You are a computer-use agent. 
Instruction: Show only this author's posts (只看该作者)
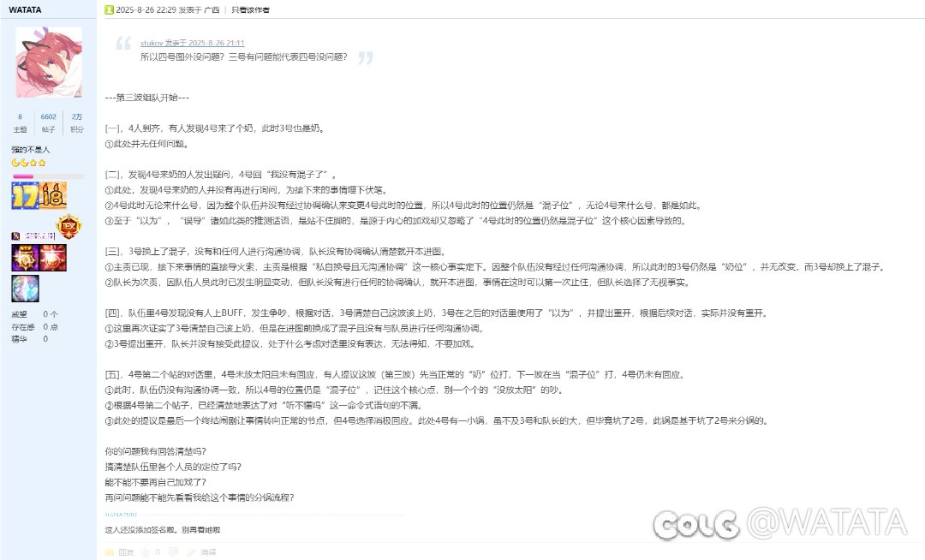coord(250,10)
